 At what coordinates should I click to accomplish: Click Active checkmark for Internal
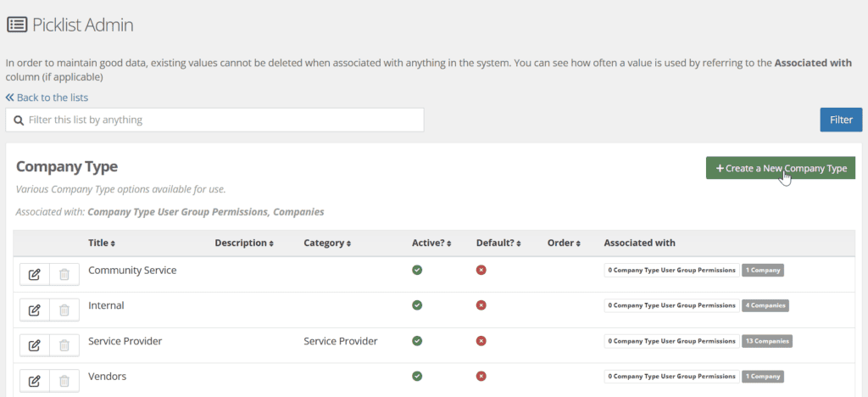pos(417,305)
